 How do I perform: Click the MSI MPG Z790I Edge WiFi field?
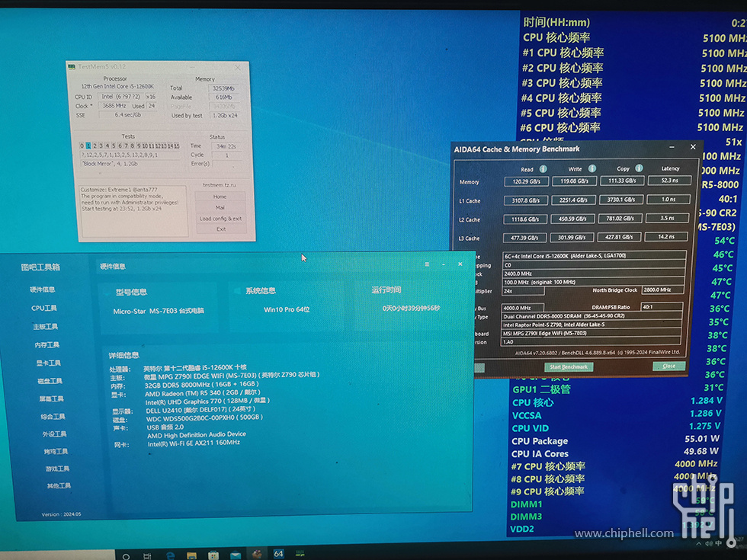tap(592, 334)
